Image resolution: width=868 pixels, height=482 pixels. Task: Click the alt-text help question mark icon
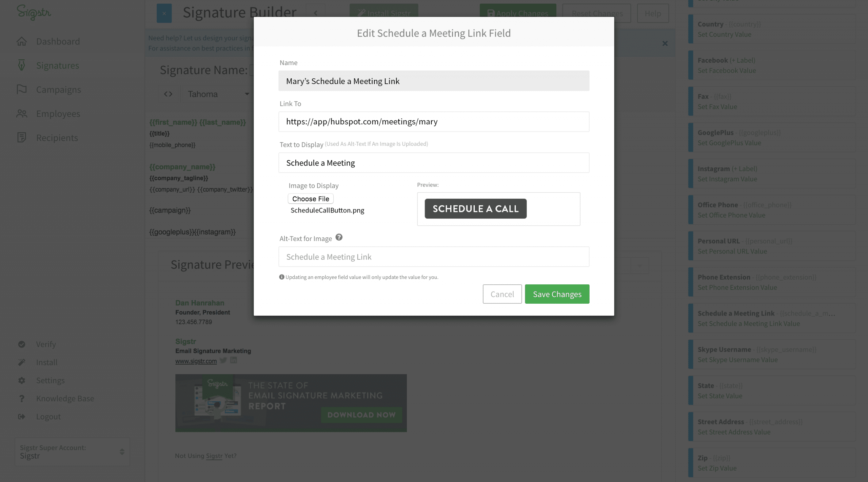click(339, 237)
